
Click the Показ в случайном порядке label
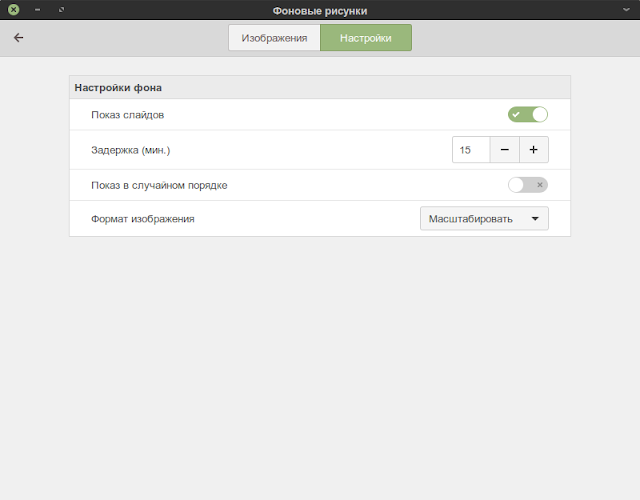[x=159, y=185]
